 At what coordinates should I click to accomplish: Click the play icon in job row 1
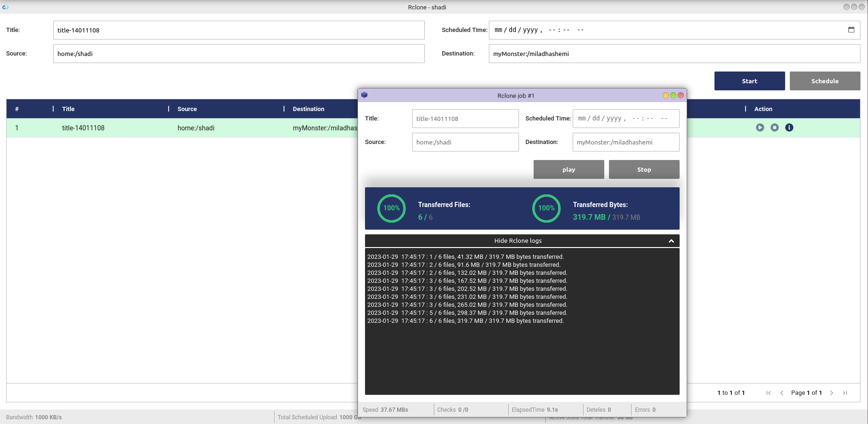click(760, 128)
